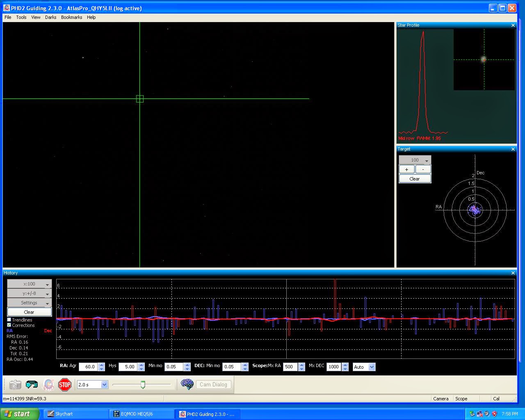Close the Target panel
This screenshot has height=420, width=525.
pyautogui.click(x=513, y=149)
